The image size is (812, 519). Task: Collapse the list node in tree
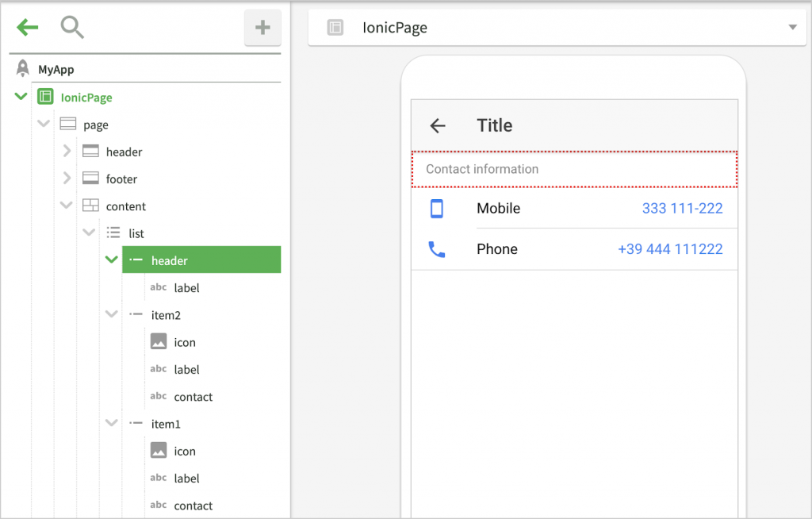89,233
